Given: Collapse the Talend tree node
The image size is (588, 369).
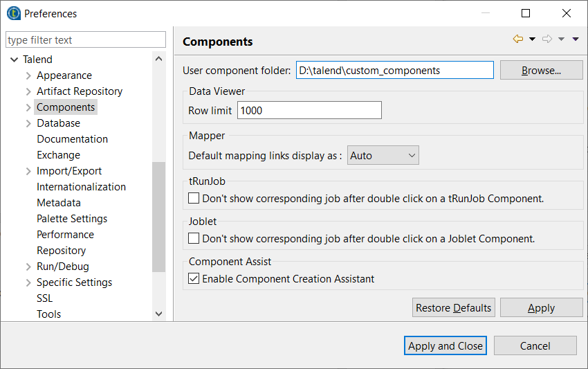Looking at the screenshot, I should 15,60.
